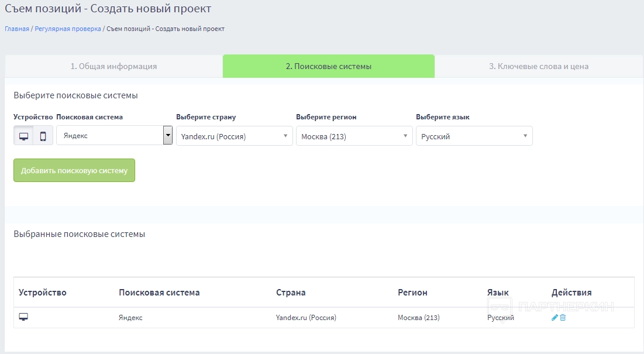Open the search system dropdown showing Яндекс
The height and width of the screenshot is (354, 644).
tap(114, 135)
